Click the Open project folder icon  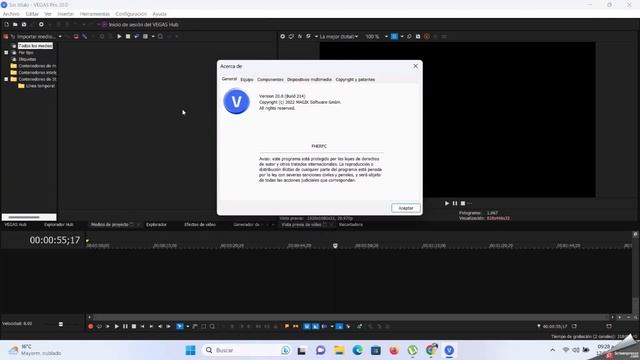(15, 24)
